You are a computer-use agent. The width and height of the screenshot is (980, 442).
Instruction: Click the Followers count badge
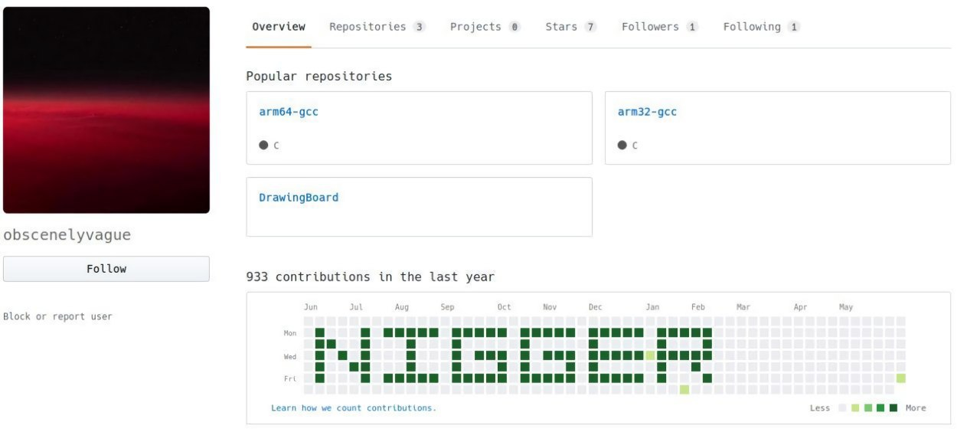[x=691, y=27]
